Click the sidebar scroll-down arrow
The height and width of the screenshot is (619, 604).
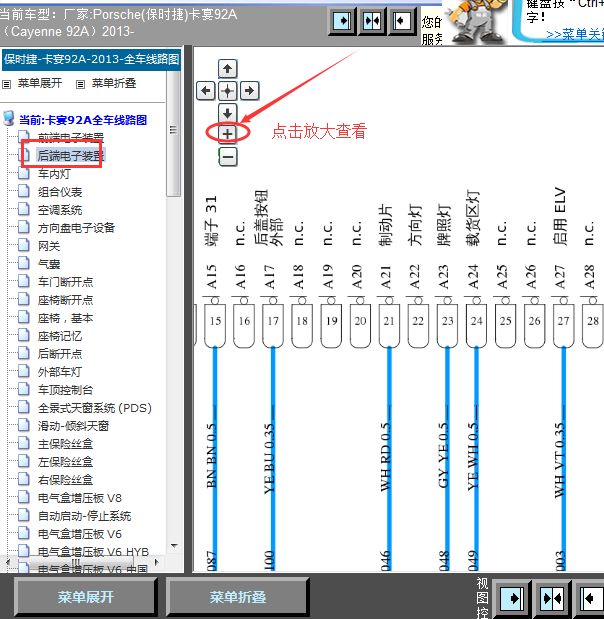click(174, 546)
